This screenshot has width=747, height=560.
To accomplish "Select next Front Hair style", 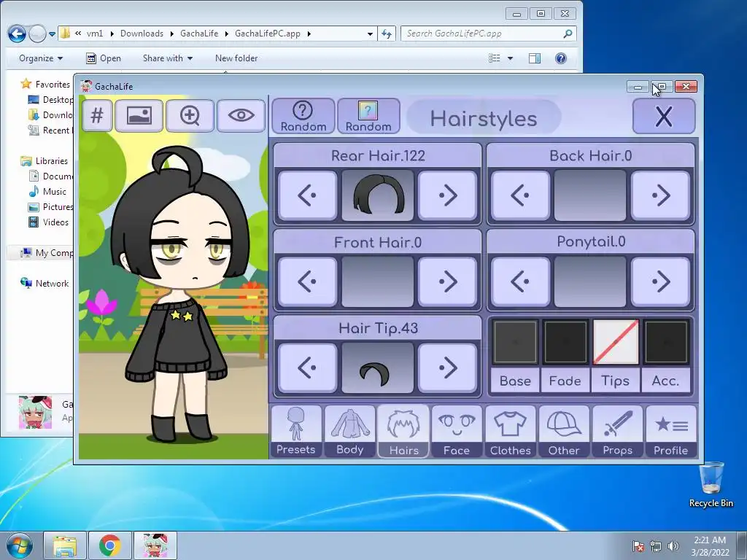I will click(447, 281).
